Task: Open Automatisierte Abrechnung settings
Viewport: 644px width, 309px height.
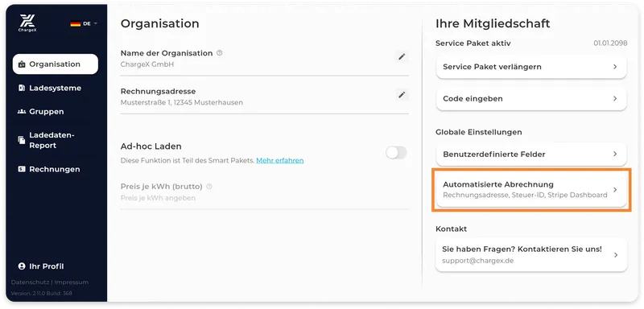Action: pos(531,190)
